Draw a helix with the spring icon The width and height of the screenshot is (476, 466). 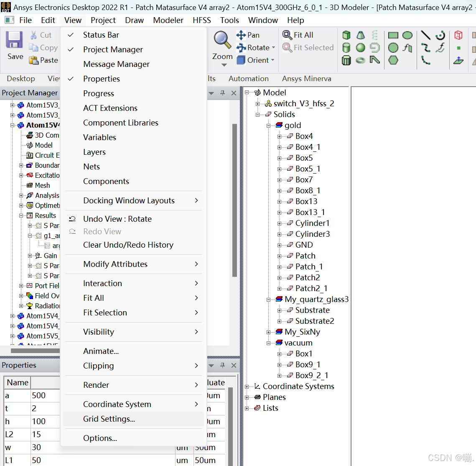click(x=375, y=35)
